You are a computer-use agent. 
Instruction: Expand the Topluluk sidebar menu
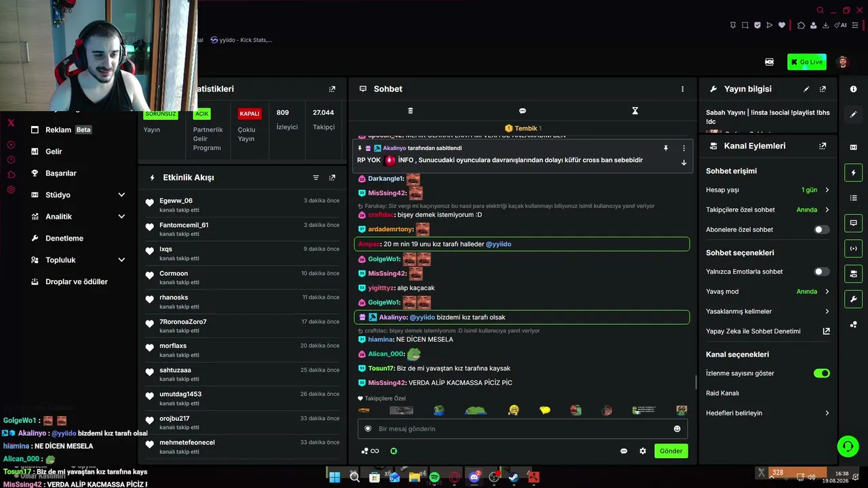(x=78, y=260)
